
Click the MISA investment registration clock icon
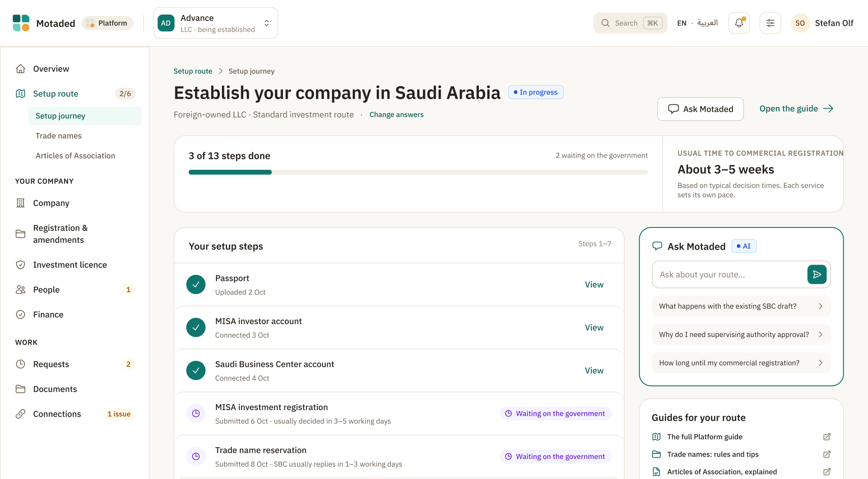(196, 414)
